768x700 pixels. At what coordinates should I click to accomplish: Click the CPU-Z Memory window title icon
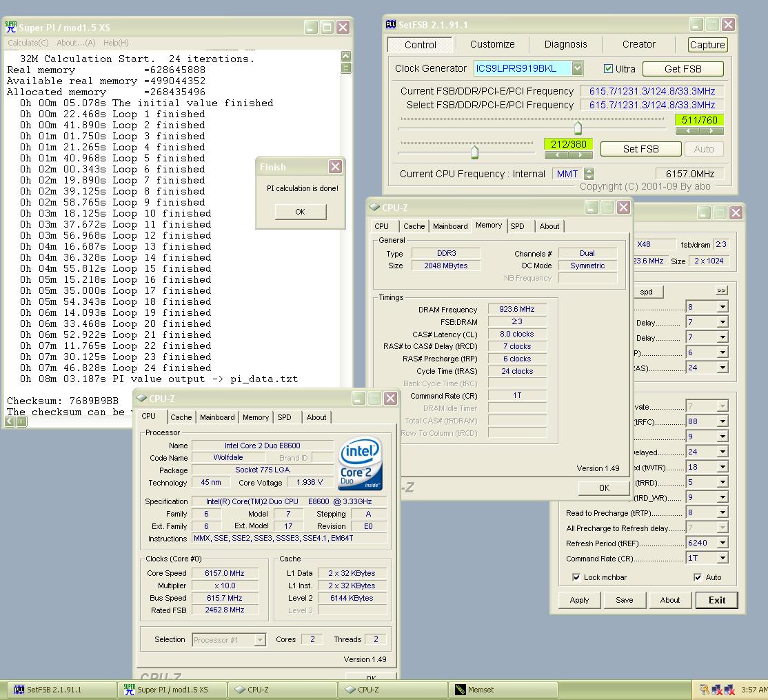[374, 207]
